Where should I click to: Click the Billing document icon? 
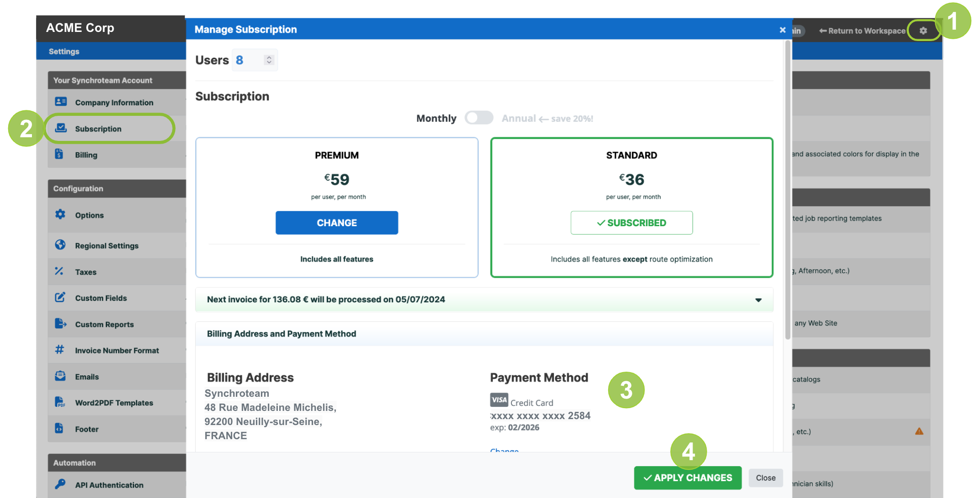[x=59, y=154]
